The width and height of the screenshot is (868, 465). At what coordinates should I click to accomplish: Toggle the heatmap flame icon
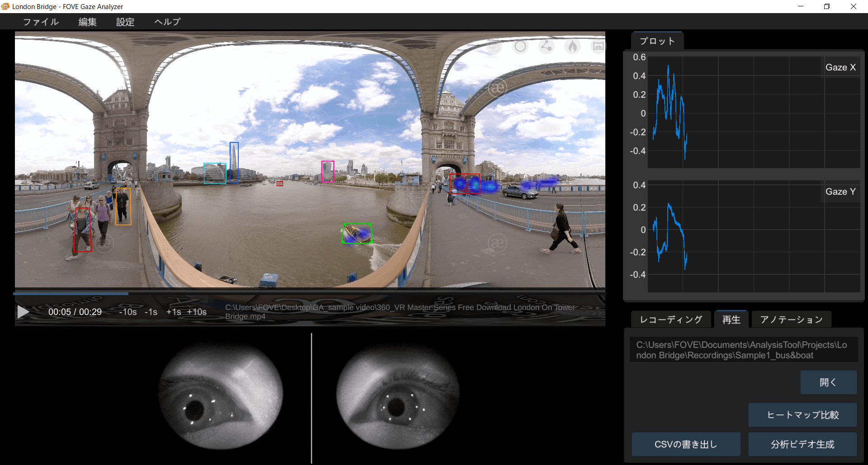pyautogui.click(x=572, y=46)
